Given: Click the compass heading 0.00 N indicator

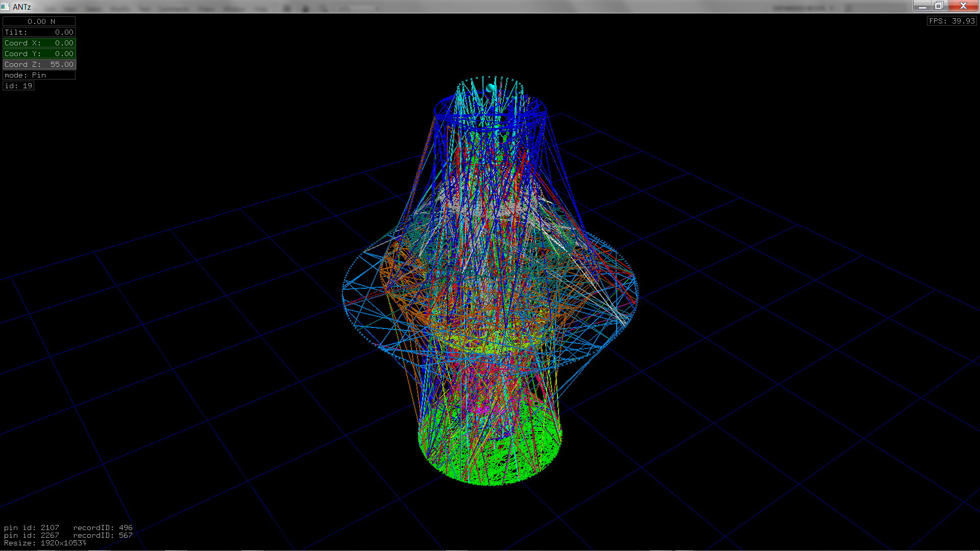Looking at the screenshot, I should click(39, 21).
